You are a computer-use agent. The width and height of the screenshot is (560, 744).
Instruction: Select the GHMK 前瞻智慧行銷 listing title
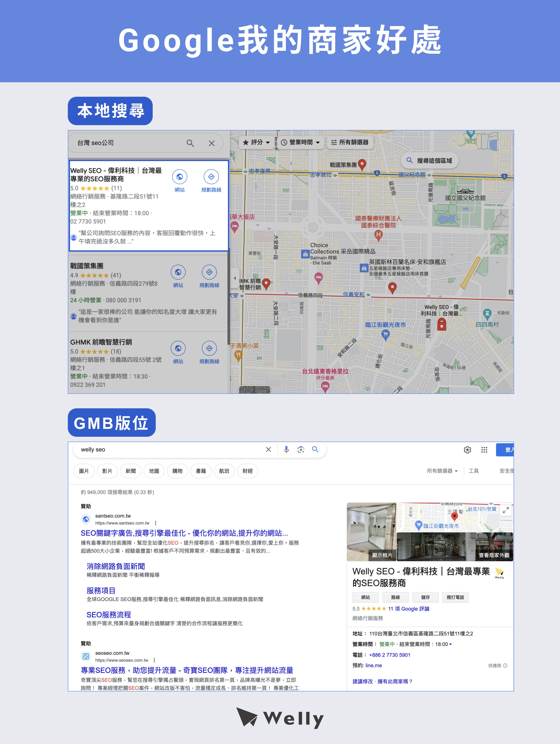coord(101,342)
